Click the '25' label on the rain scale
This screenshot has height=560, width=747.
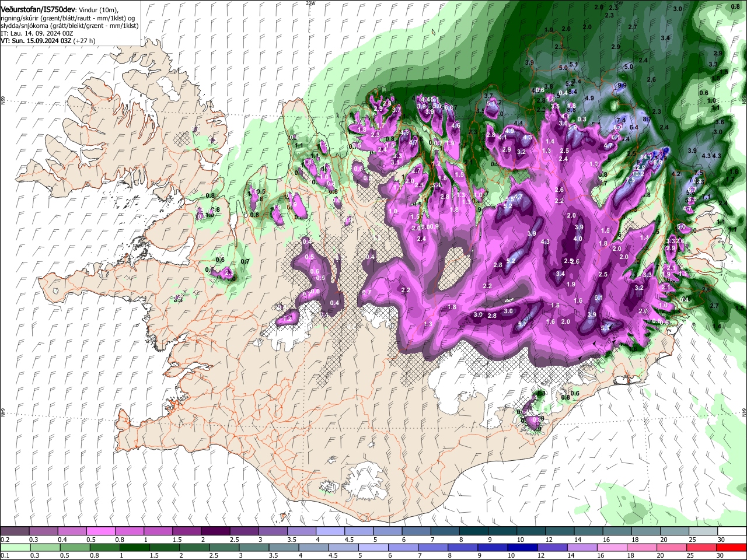(690, 555)
